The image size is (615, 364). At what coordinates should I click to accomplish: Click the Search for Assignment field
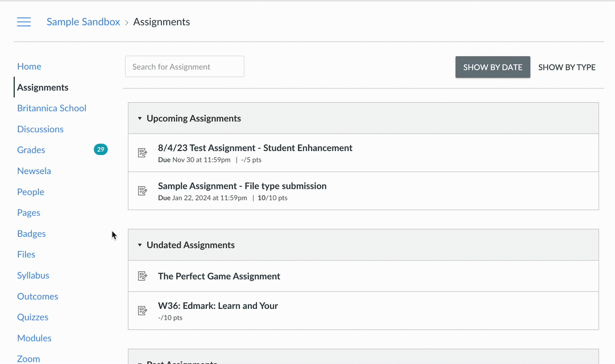(x=185, y=66)
